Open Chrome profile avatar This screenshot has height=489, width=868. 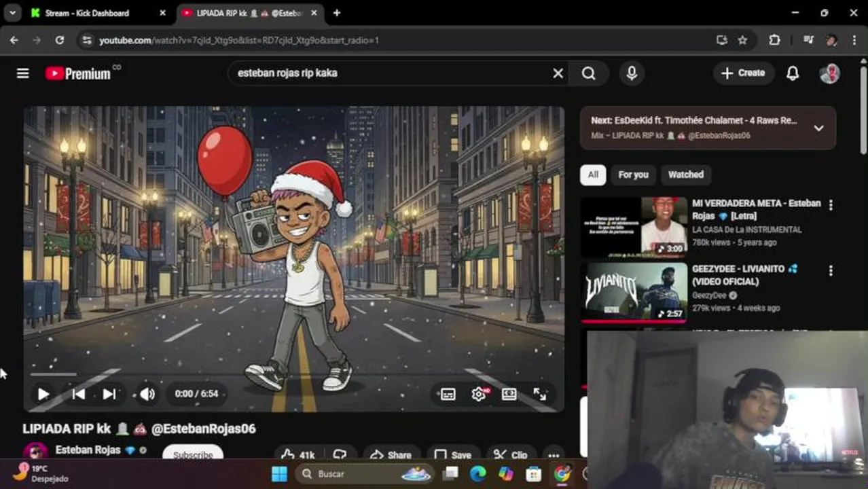pyautogui.click(x=831, y=40)
